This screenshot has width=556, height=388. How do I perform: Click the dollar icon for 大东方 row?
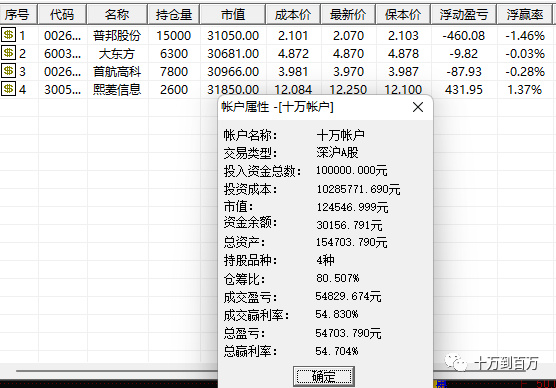[x=9, y=53]
